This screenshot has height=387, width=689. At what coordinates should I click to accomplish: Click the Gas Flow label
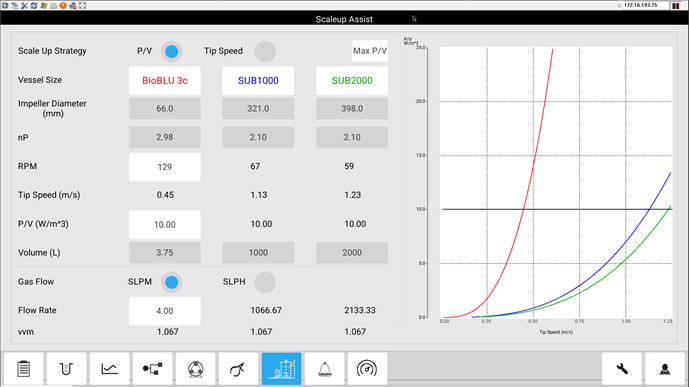click(36, 282)
